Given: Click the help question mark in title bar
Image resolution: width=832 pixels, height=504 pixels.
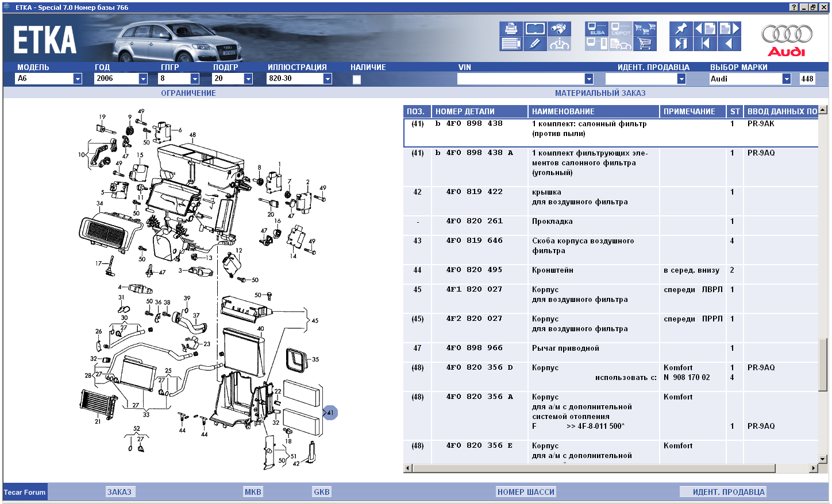Looking at the screenshot, I should pyautogui.click(x=794, y=7).
